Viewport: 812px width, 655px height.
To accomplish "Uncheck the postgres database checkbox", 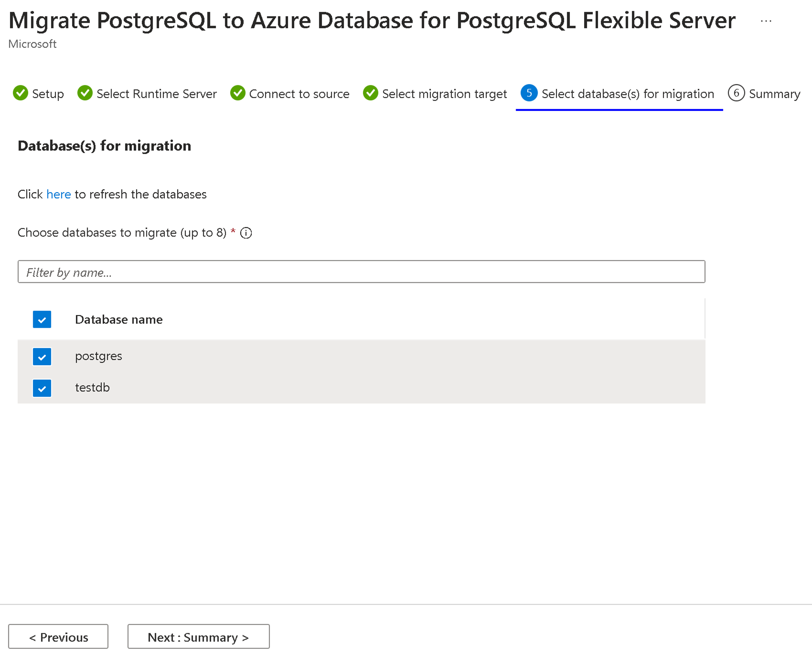I will pyautogui.click(x=42, y=356).
